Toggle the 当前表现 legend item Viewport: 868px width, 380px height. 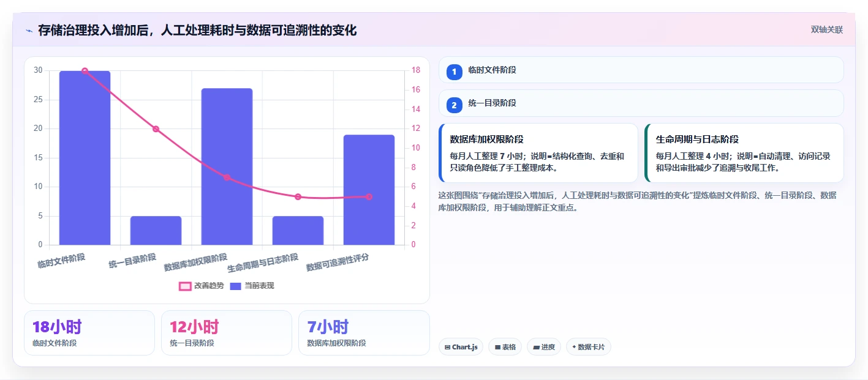coord(252,286)
